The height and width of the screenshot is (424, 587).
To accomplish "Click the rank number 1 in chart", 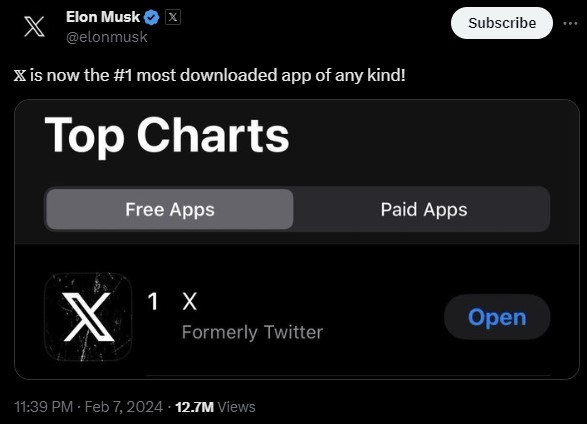I will tap(153, 301).
